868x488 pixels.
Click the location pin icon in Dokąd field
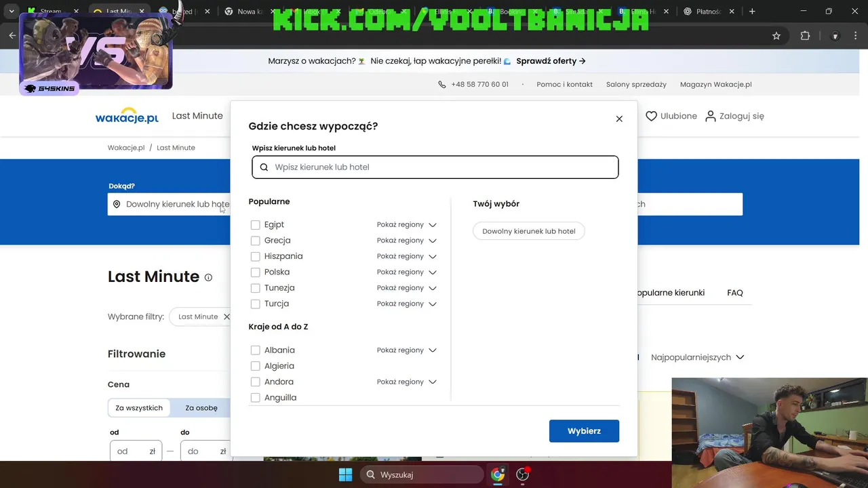click(x=117, y=204)
